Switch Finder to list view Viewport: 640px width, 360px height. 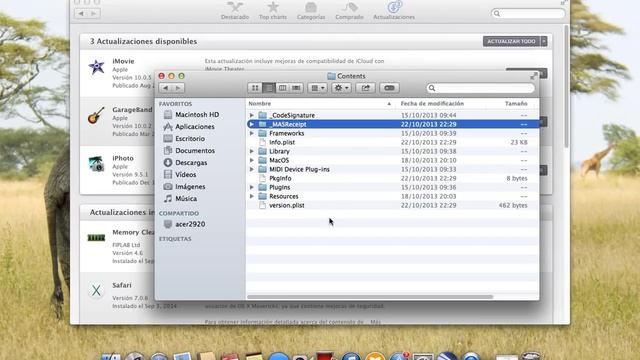(269, 88)
